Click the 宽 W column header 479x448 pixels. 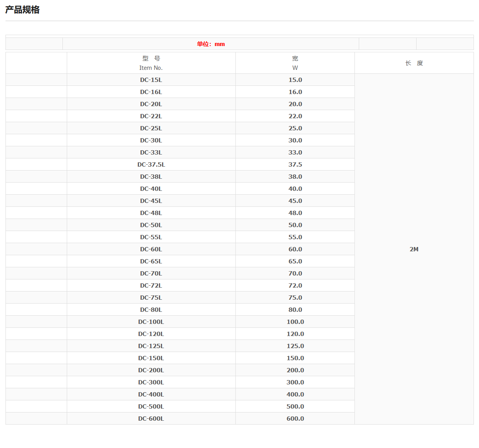(x=295, y=63)
